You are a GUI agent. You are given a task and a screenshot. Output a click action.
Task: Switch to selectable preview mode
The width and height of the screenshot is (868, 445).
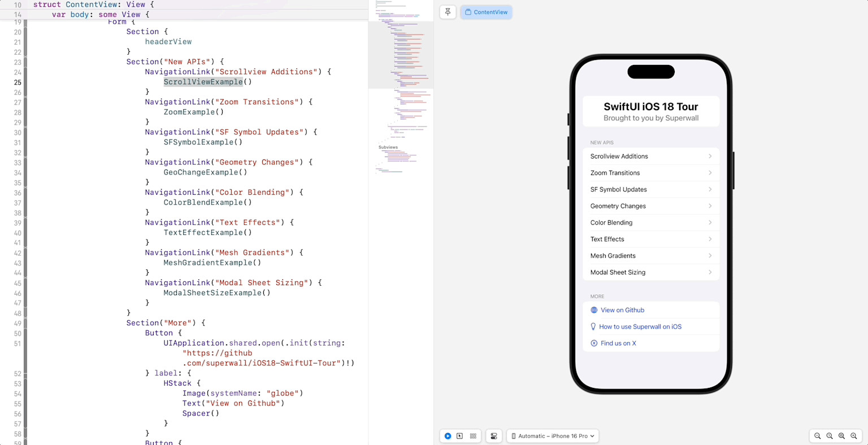click(460, 436)
